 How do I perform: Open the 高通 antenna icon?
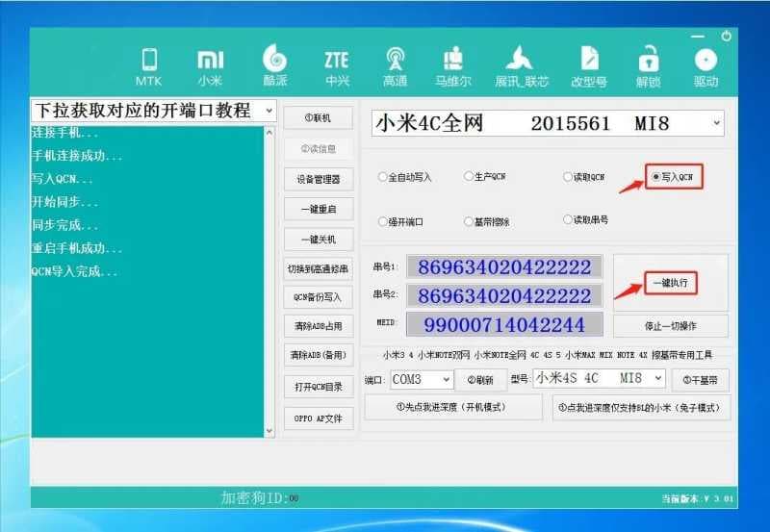[x=395, y=66]
